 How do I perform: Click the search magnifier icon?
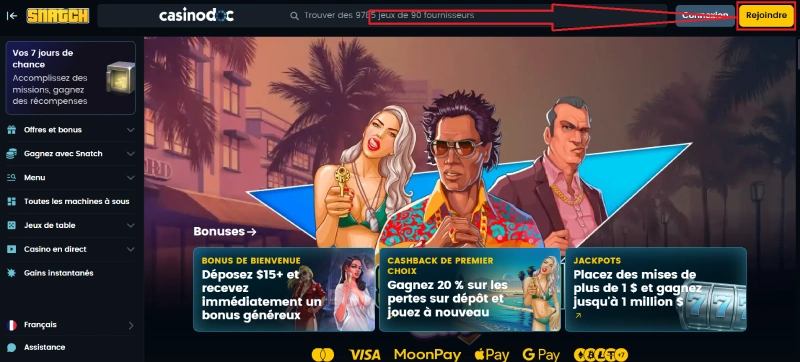294,16
